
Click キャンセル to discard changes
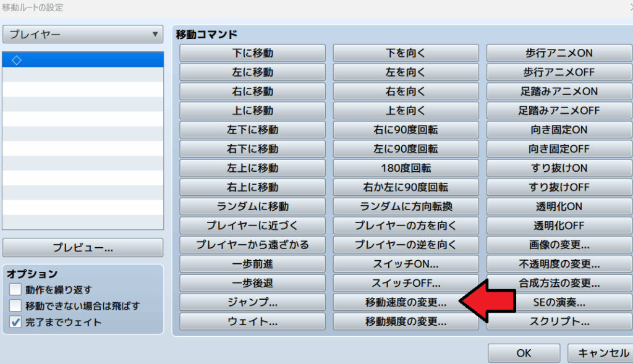(x=600, y=353)
